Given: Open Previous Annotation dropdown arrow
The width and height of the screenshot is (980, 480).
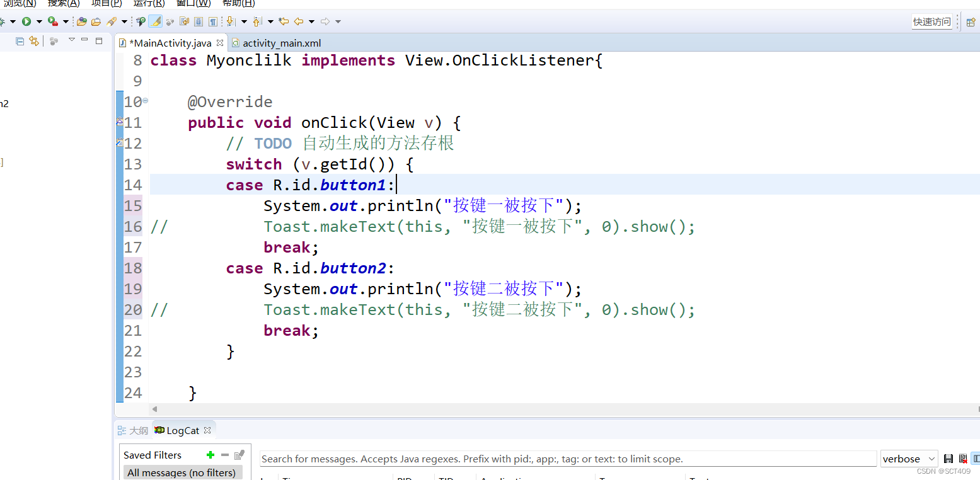Looking at the screenshot, I should coord(270,21).
